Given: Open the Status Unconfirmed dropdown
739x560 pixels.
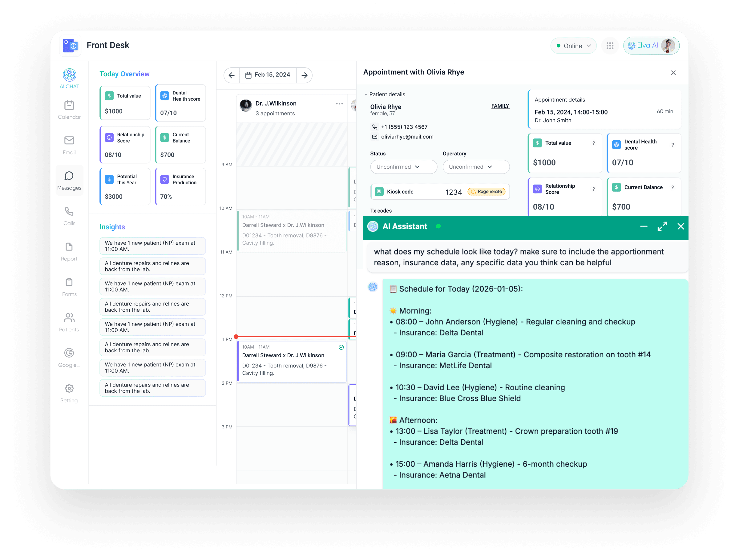Looking at the screenshot, I should (403, 167).
